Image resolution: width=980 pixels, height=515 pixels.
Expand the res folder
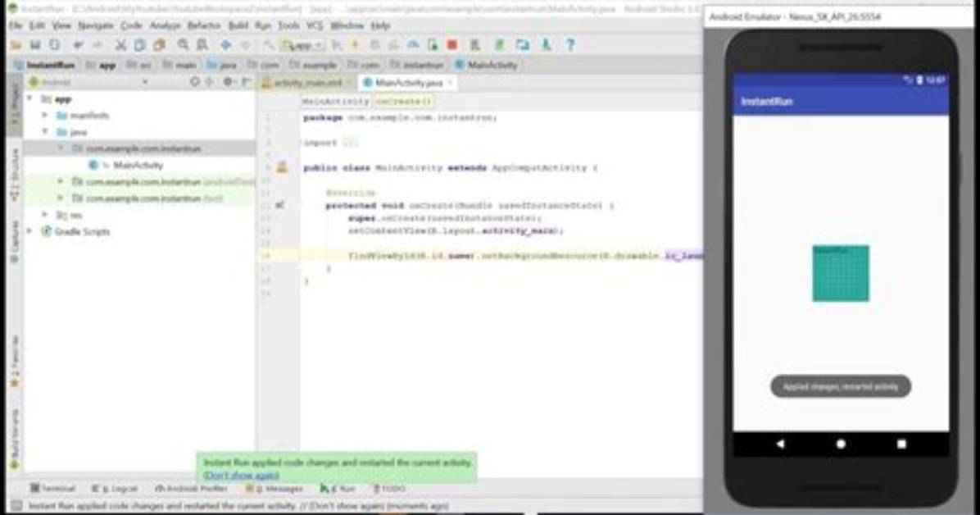pyautogui.click(x=45, y=215)
